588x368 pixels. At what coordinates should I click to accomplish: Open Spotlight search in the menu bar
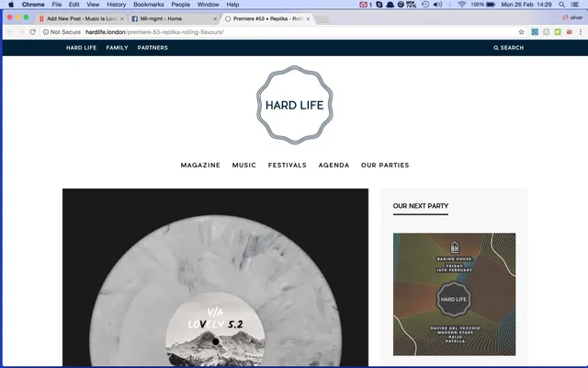point(561,5)
